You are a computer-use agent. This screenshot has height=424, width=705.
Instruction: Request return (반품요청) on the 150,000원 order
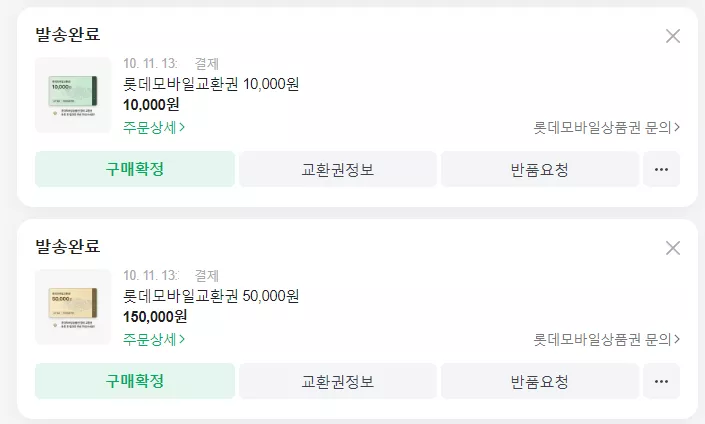click(540, 381)
